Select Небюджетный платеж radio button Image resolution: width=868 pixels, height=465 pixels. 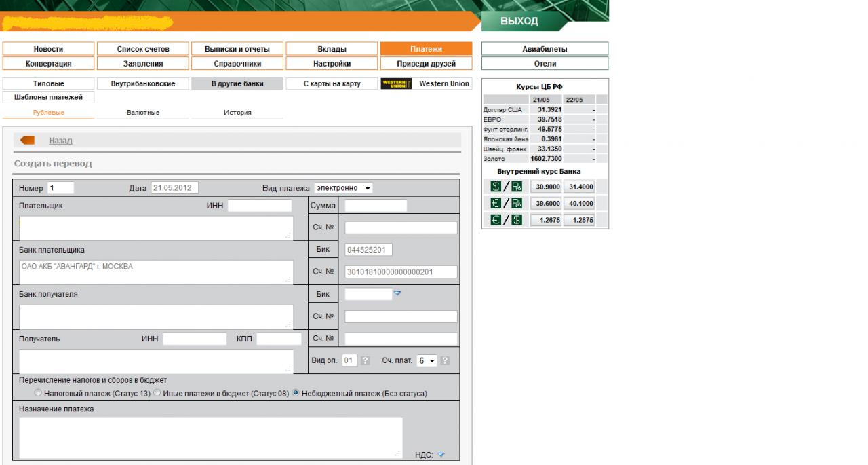(296, 393)
